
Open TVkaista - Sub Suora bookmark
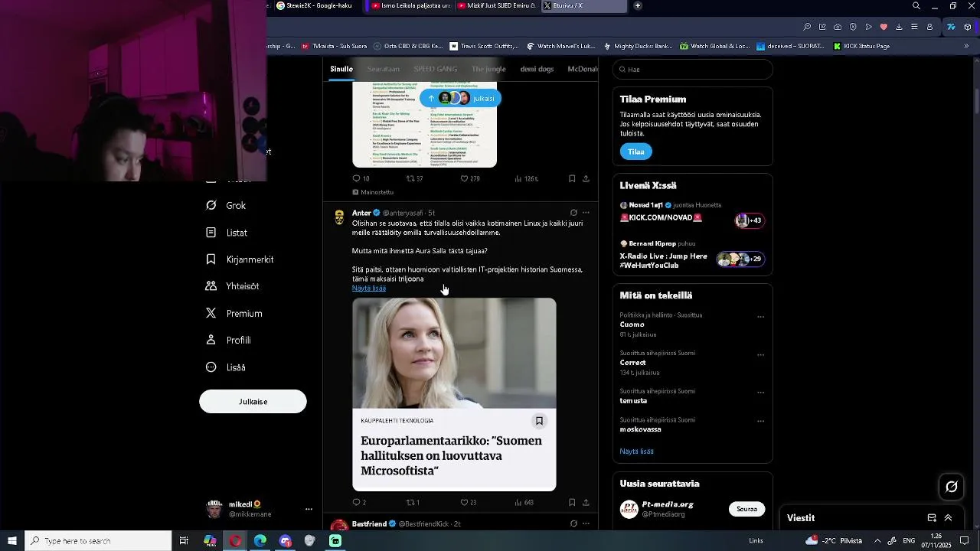334,46
